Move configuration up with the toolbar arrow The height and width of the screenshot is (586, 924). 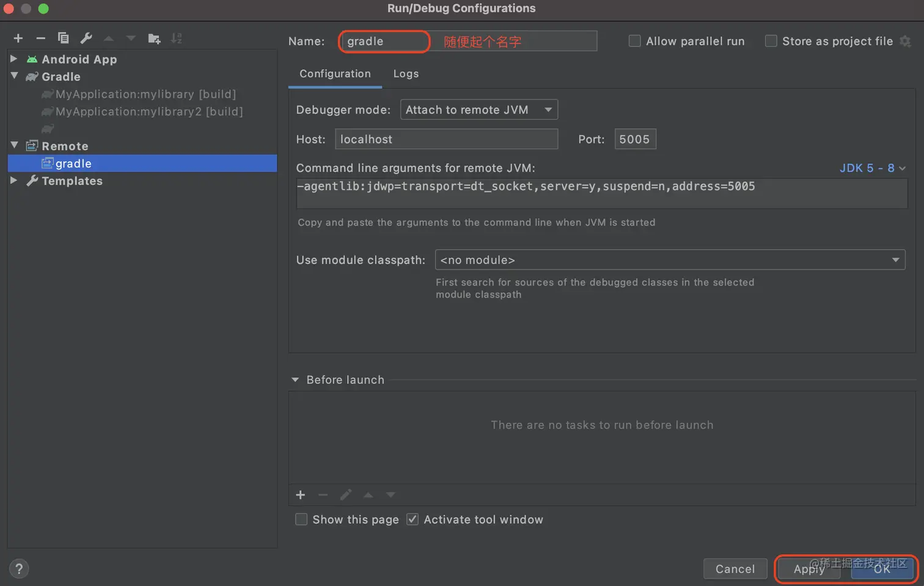[109, 38]
